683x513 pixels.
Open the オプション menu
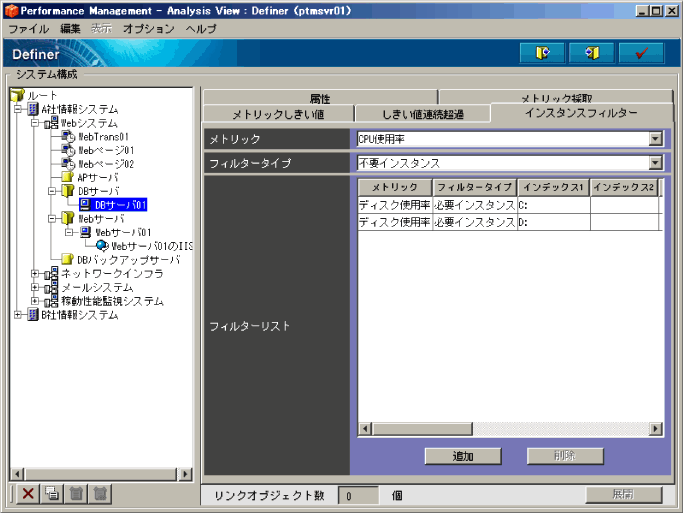coord(149,29)
